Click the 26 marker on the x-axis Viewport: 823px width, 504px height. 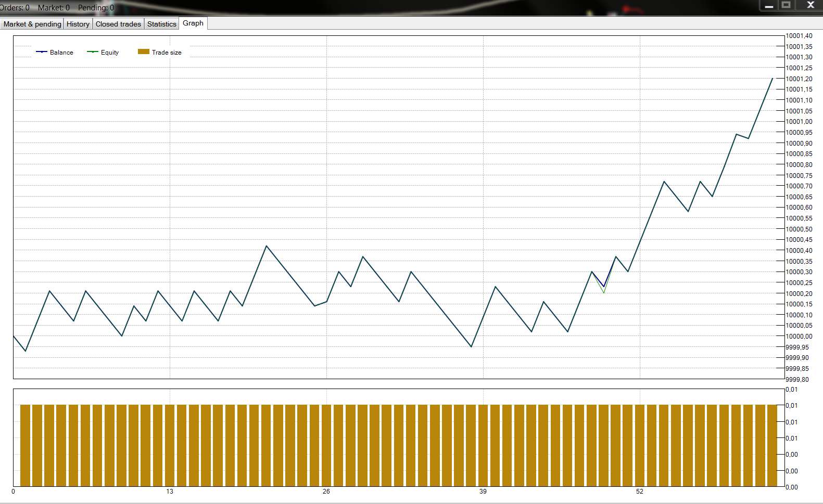tap(326, 492)
